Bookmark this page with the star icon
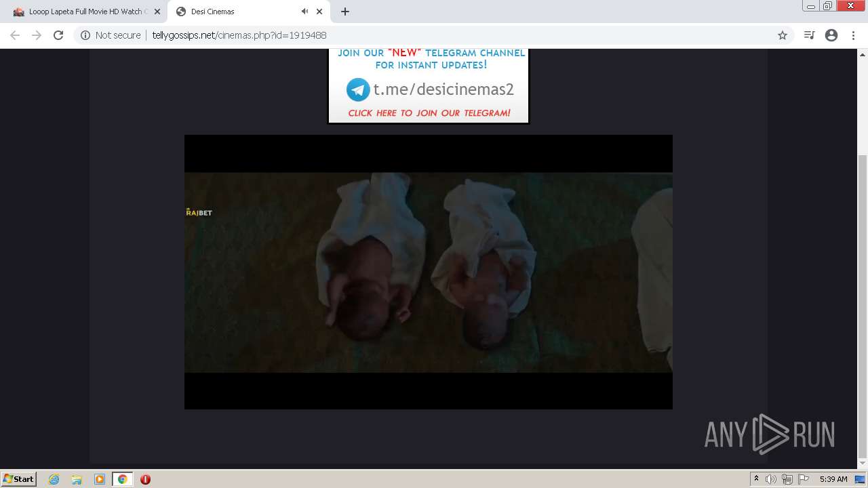The image size is (868, 488). point(783,35)
